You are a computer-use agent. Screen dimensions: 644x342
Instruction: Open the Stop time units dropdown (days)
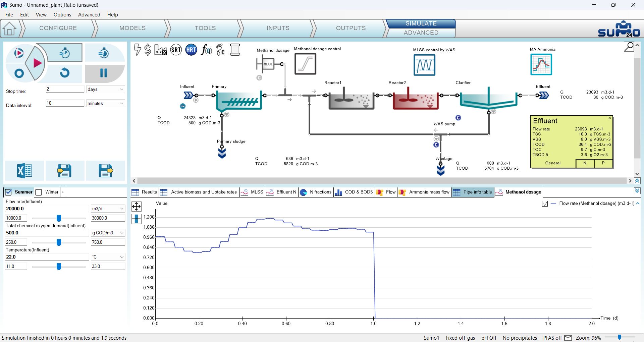click(x=105, y=89)
